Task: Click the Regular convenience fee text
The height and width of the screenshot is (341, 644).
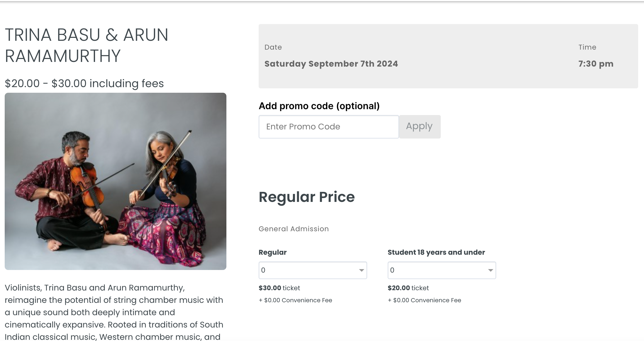Action: [x=295, y=300]
